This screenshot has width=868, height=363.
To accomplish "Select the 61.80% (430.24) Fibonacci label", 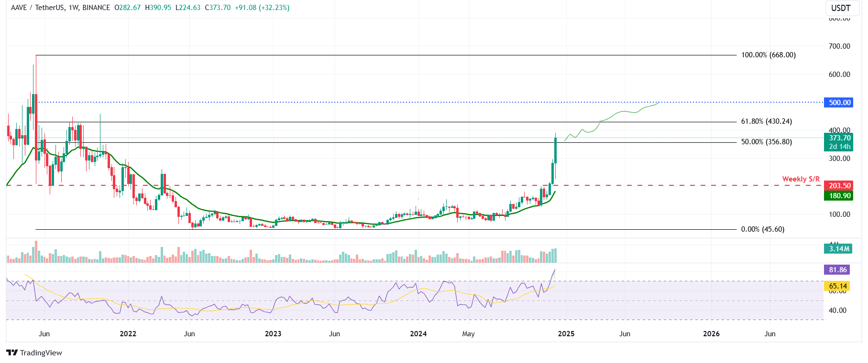I will click(x=767, y=121).
